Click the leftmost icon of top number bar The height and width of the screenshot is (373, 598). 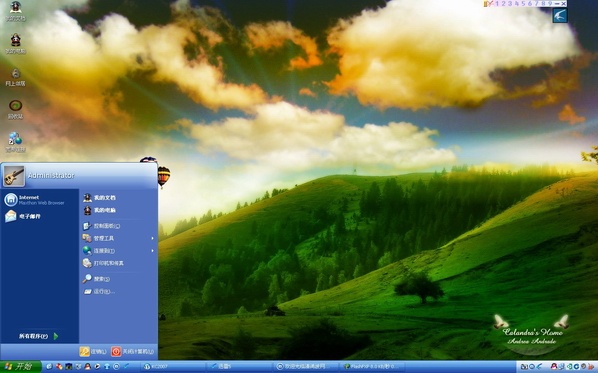click(x=485, y=4)
